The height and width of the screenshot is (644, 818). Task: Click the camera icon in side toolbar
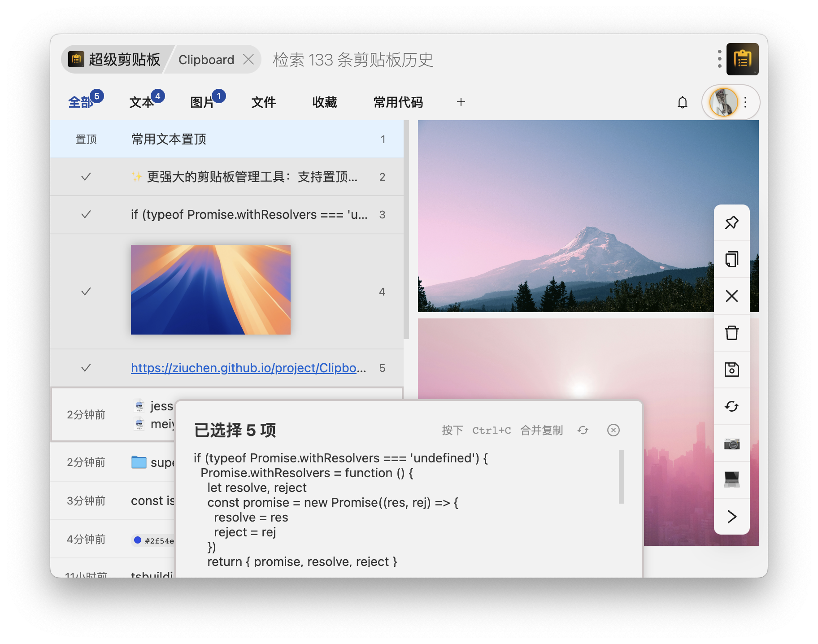(x=731, y=444)
